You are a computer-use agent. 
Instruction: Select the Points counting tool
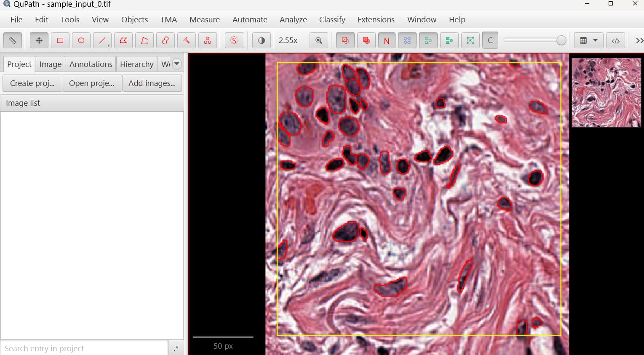click(208, 40)
